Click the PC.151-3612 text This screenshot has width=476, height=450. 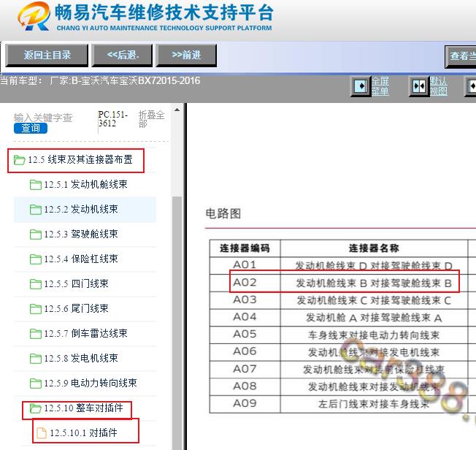pos(113,119)
